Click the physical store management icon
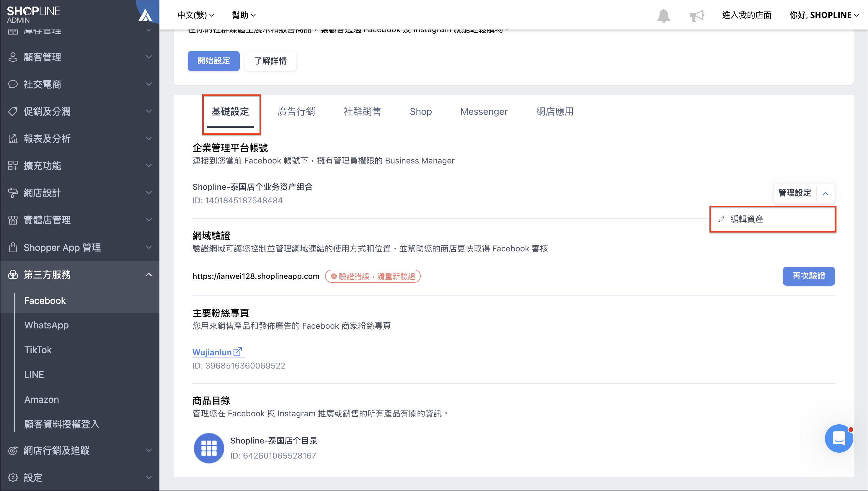Screen dimensions: 868x491 pyautogui.click(x=13, y=220)
